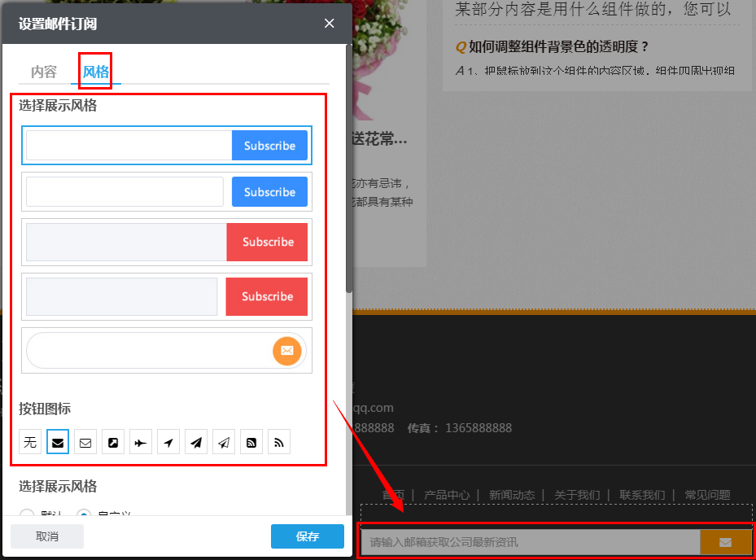Pick the square RSS button icon

pos(251,441)
